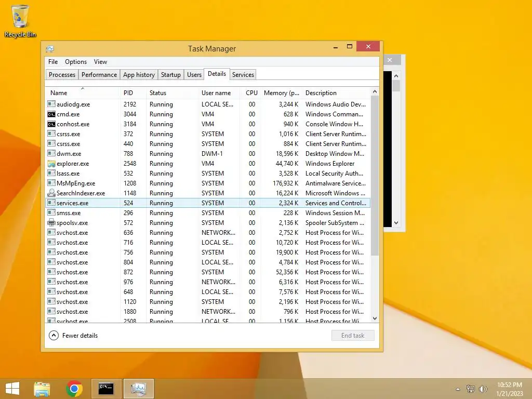The width and height of the screenshot is (532, 399).
Task: Sort by the Memory column header
Action: 281,92
